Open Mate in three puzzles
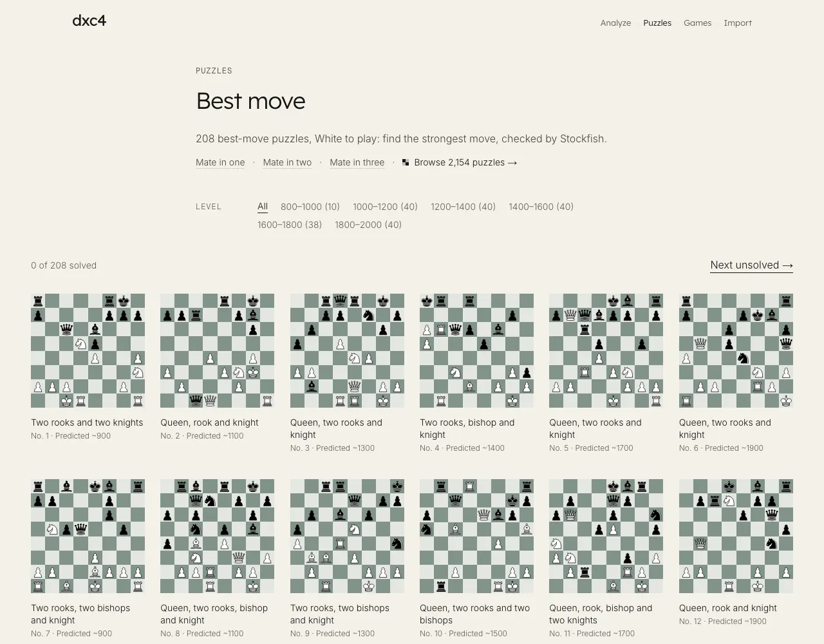The height and width of the screenshot is (644, 824). coord(357,162)
